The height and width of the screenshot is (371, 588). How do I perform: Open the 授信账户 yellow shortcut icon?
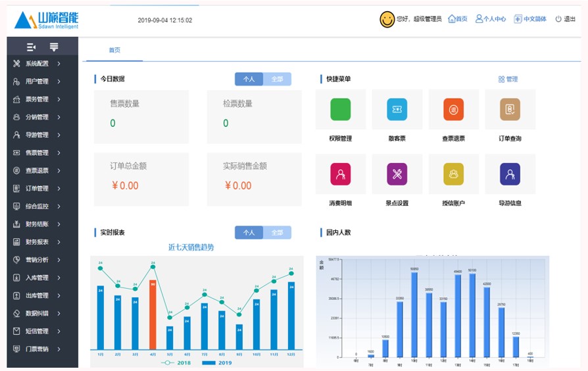453,174
